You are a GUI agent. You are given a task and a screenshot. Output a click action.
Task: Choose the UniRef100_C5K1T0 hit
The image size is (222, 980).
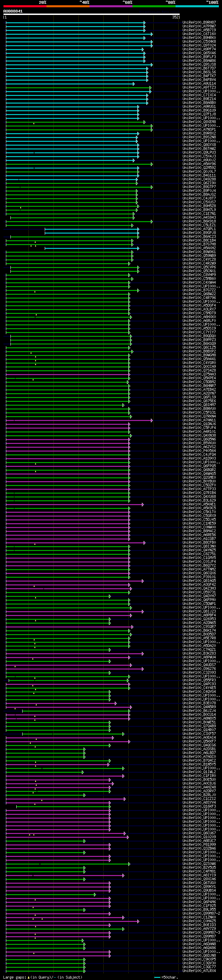199,512
